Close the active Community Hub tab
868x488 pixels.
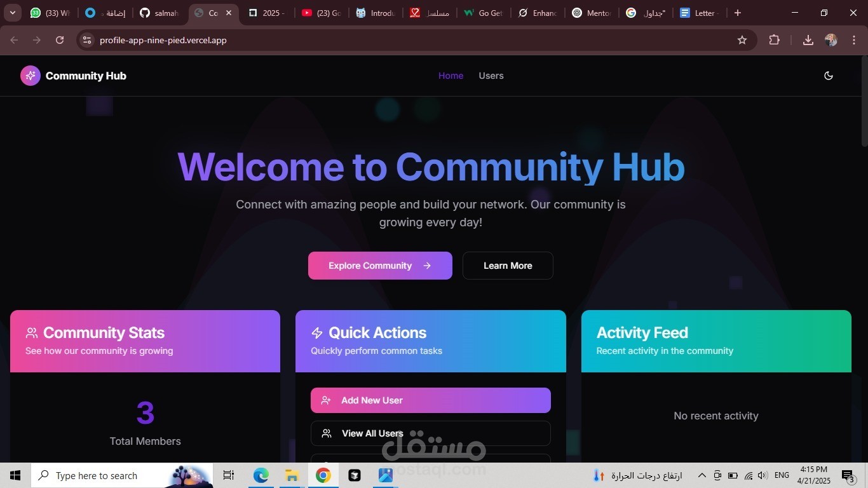(x=229, y=13)
